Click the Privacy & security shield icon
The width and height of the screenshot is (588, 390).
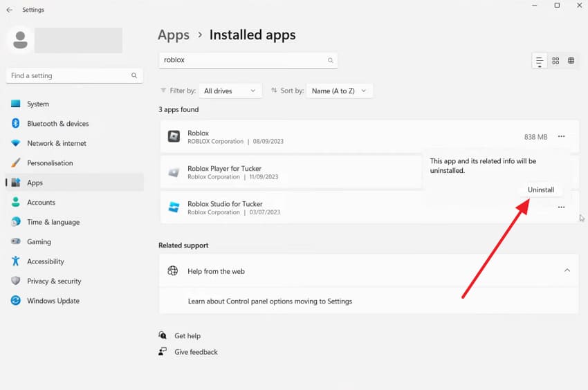tap(16, 281)
